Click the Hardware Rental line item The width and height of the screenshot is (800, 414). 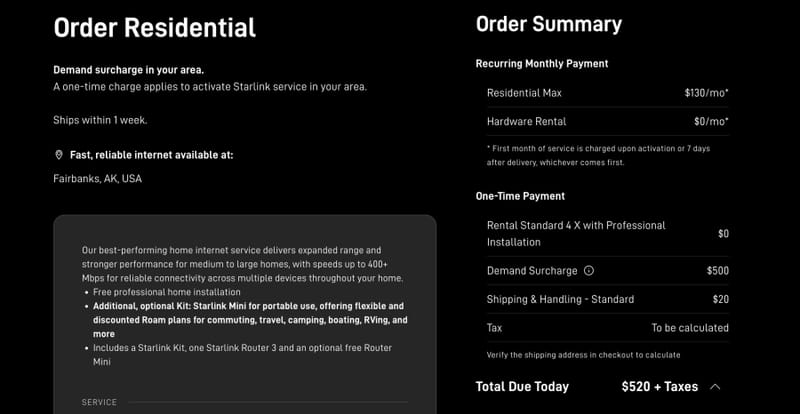click(x=608, y=121)
